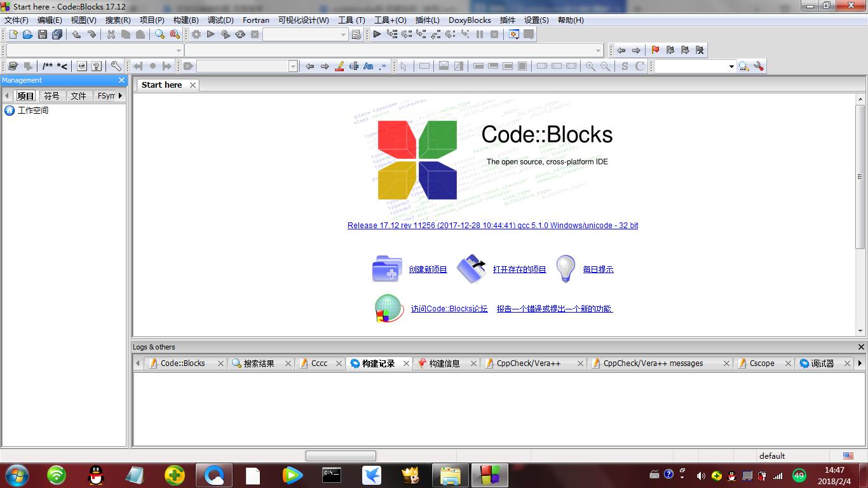Click the doxygen line comment icon

pos(62,66)
